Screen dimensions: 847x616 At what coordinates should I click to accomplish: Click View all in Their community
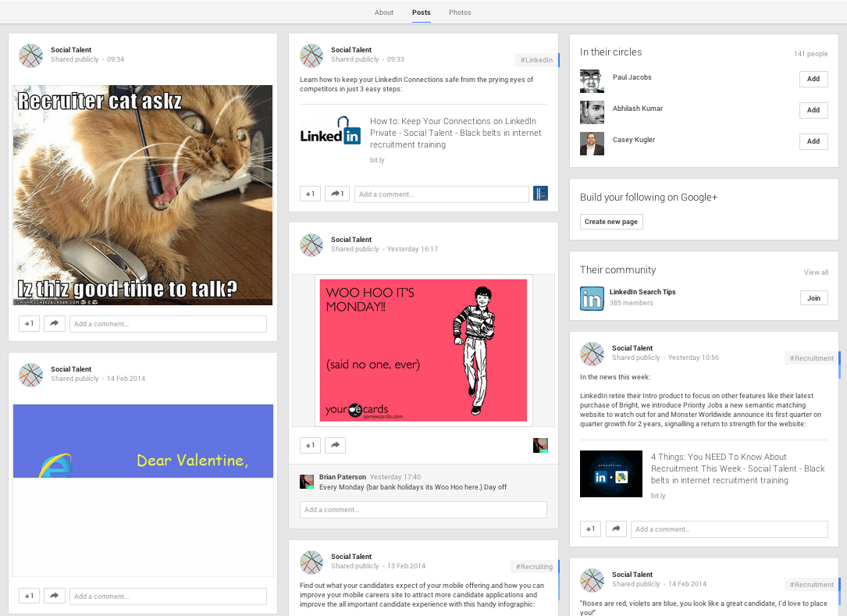[816, 272]
